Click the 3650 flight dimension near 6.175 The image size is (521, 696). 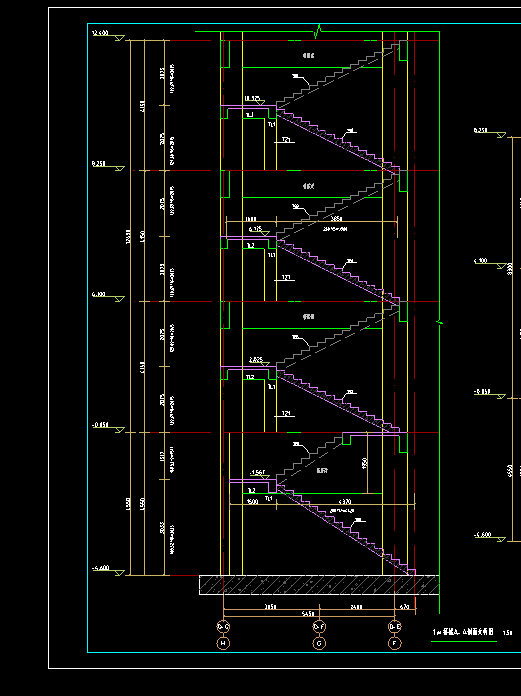click(336, 218)
